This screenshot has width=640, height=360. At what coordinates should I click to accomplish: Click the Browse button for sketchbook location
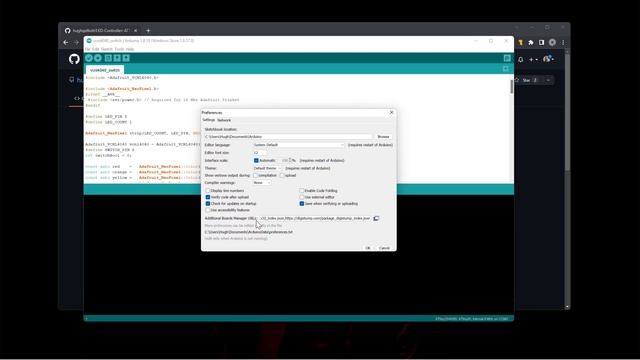point(383,137)
